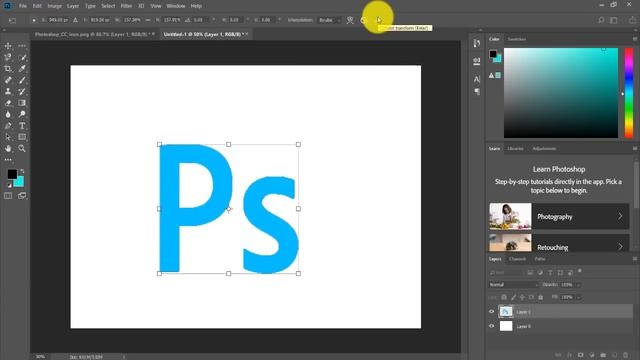Screen dimensions: 640x360
Task: Add layer style fx icon
Action: pos(569,355)
